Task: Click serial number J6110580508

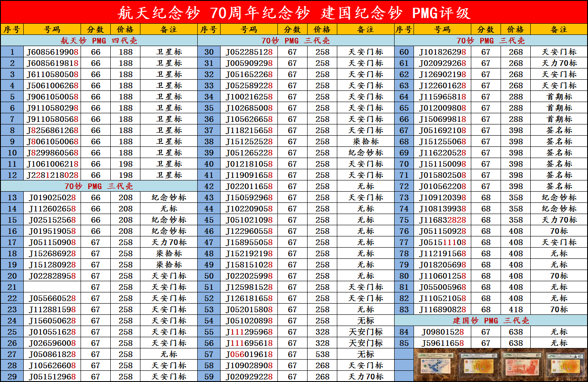Action: [52, 74]
